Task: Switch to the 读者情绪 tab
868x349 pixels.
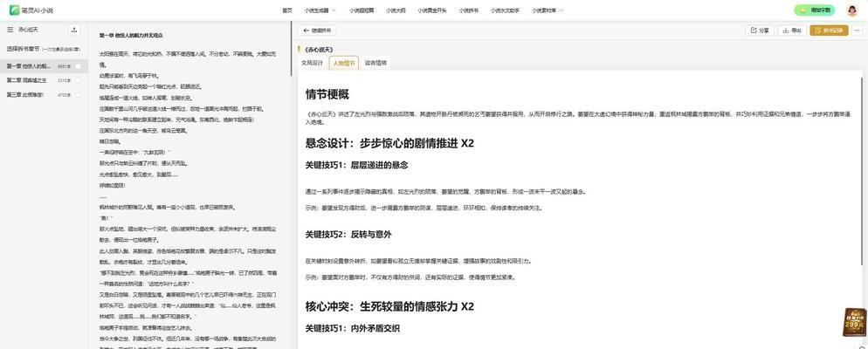Action: pos(375,63)
